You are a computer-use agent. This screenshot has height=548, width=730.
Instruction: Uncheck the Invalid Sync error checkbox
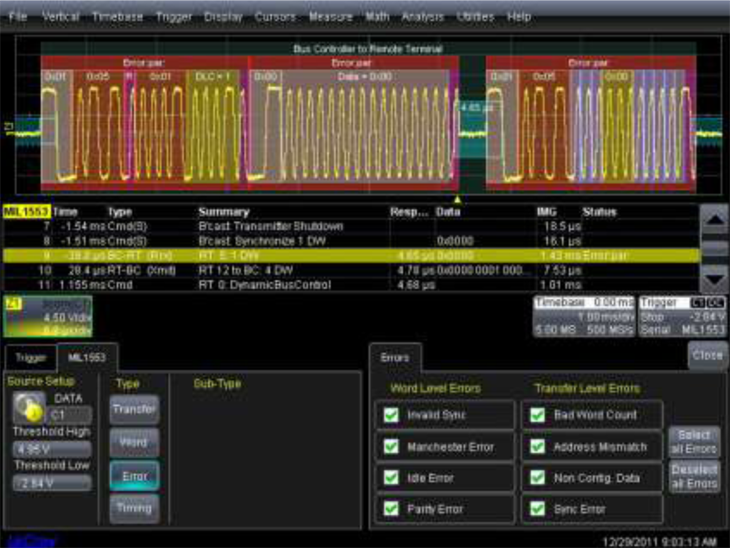point(390,415)
